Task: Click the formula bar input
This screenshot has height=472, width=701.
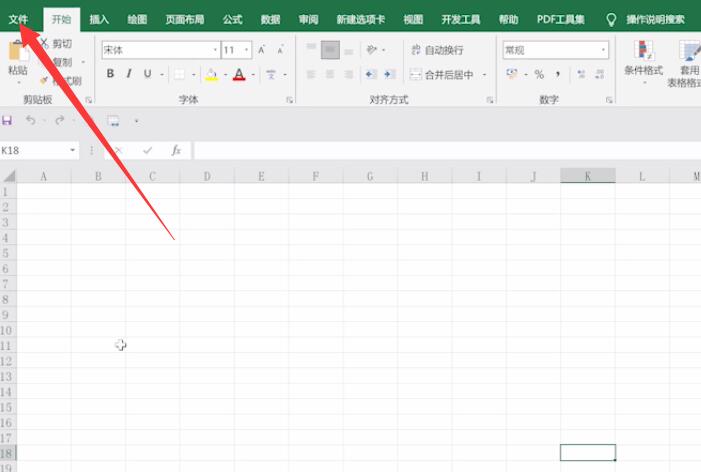Action: [x=447, y=151]
